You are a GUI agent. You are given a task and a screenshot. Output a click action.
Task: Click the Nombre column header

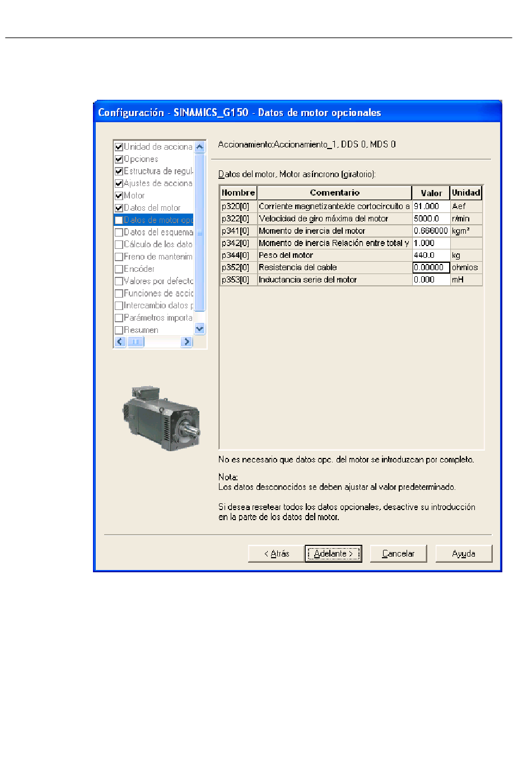[239, 193]
